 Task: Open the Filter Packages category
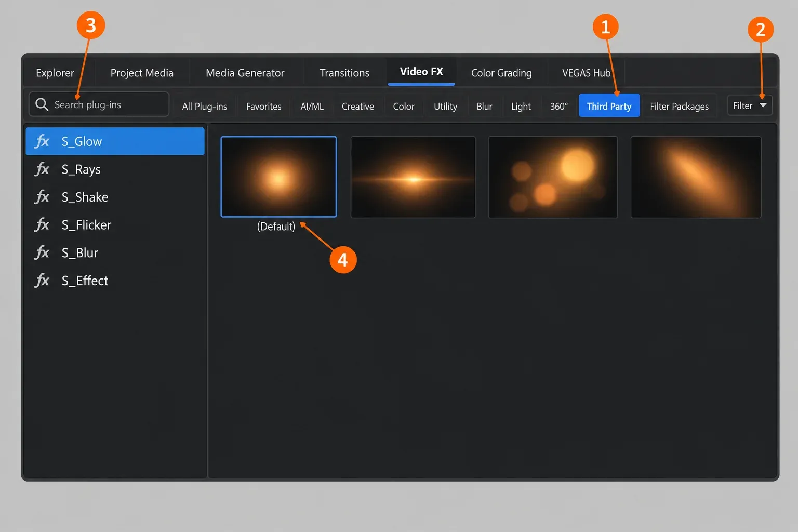tap(680, 106)
